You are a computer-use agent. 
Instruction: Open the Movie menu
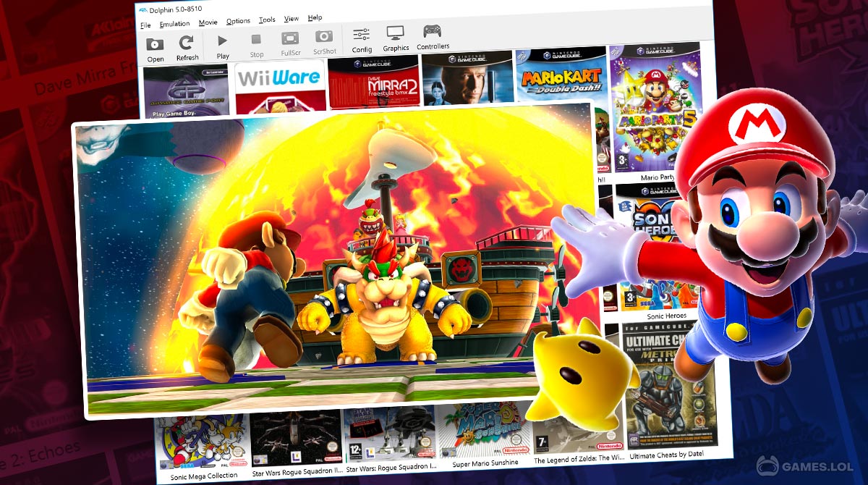click(208, 23)
